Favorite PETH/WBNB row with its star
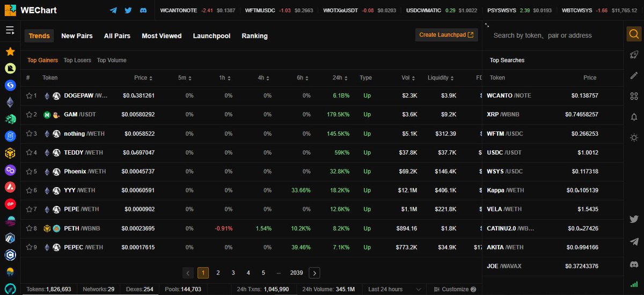Screen dimensions: 644x295 [29, 228]
